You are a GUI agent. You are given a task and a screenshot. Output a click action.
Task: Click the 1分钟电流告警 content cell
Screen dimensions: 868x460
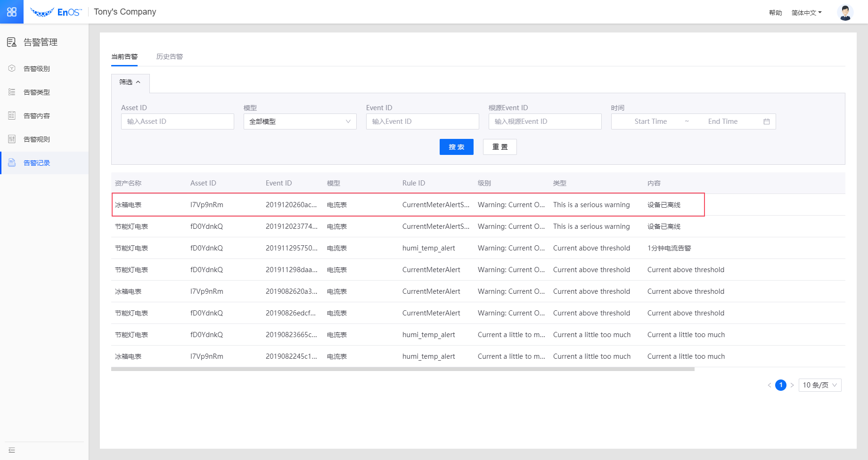click(x=669, y=248)
